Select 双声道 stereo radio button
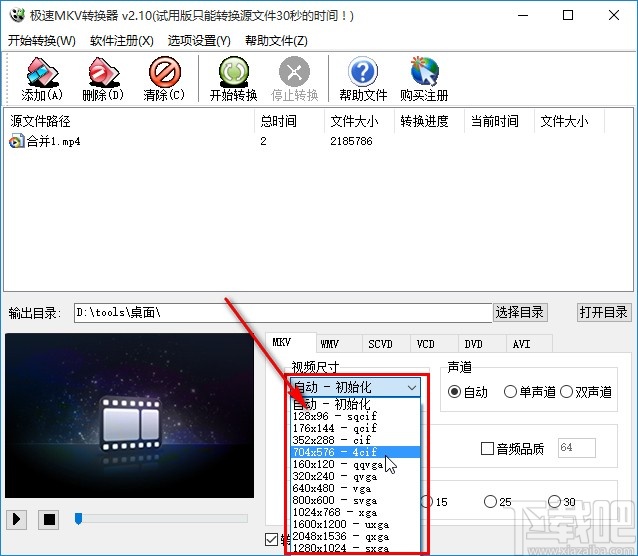 pyautogui.click(x=566, y=392)
